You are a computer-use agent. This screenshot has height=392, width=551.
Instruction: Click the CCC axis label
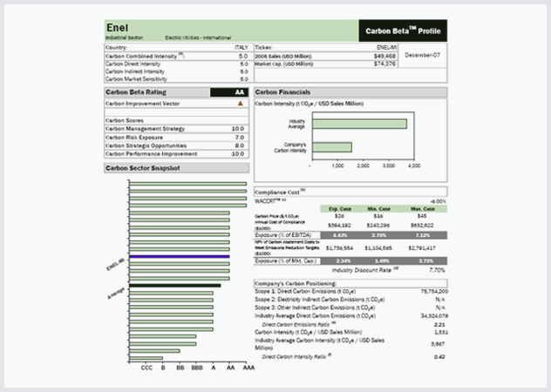coord(146,368)
